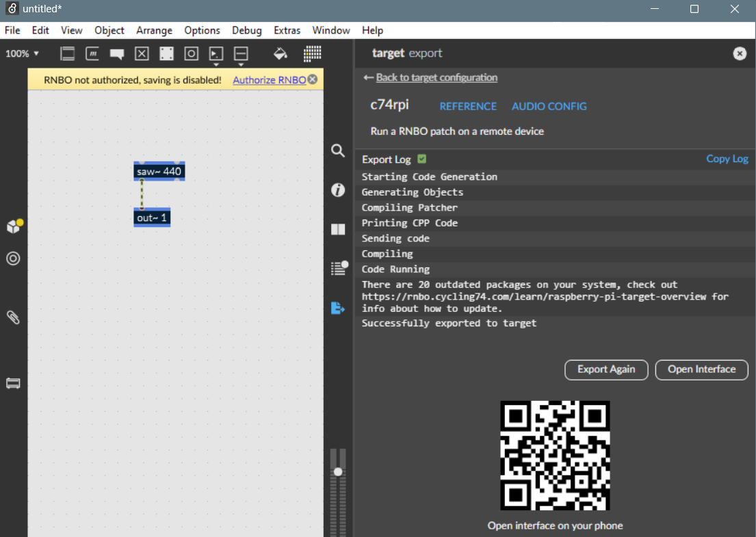Viewport: 756px width, 537px height.
Task: Click the '20 outdated packages' log message
Action: pos(545,296)
